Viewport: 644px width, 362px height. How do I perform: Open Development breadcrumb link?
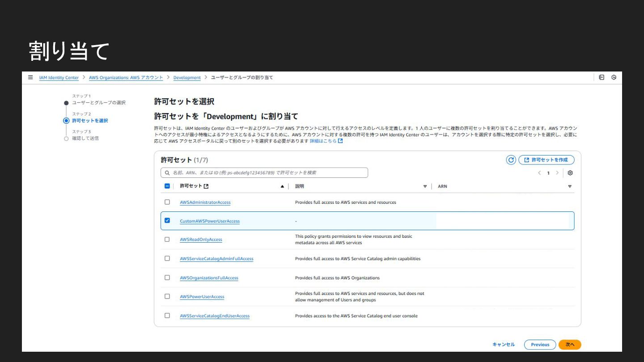pyautogui.click(x=187, y=78)
